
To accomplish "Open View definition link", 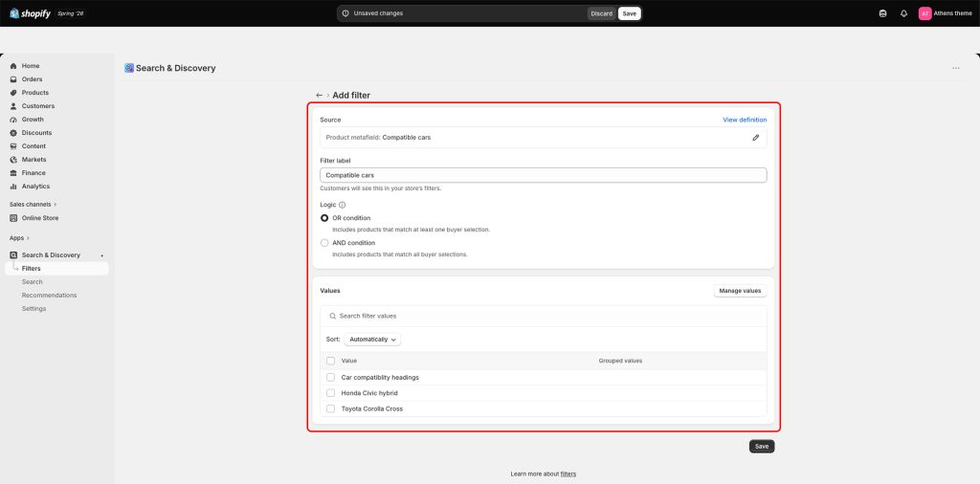I will (x=745, y=120).
